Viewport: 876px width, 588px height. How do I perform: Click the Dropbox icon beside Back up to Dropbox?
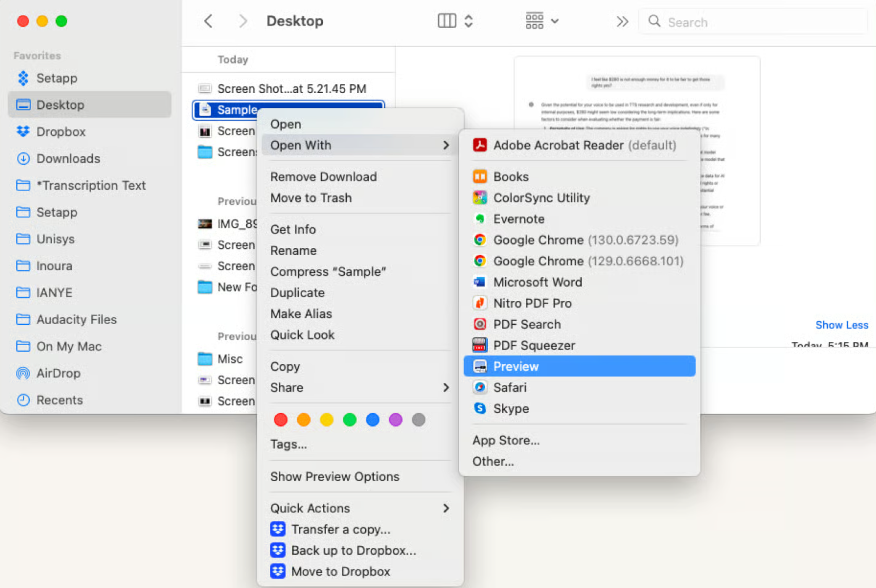(x=277, y=550)
